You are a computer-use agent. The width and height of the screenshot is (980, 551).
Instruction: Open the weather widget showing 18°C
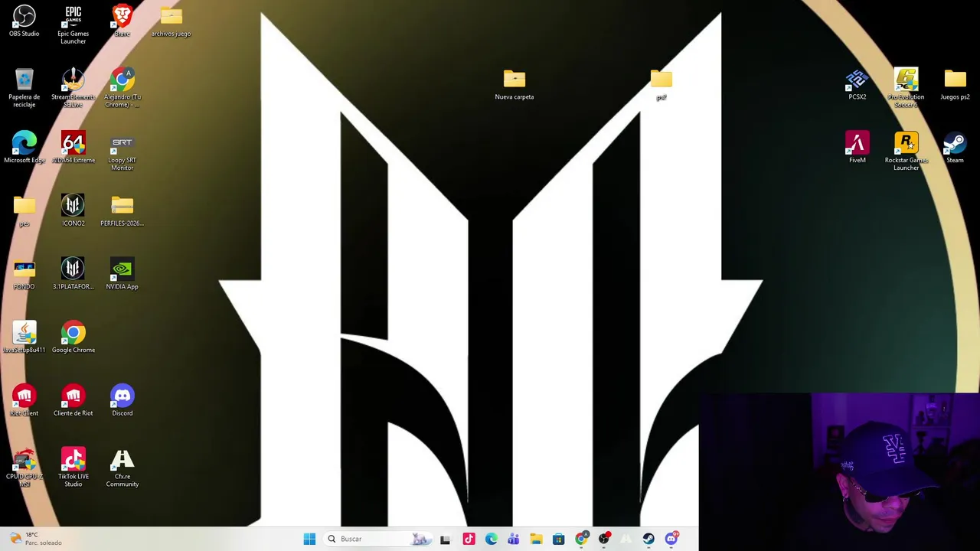pyautogui.click(x=35, y=539)
